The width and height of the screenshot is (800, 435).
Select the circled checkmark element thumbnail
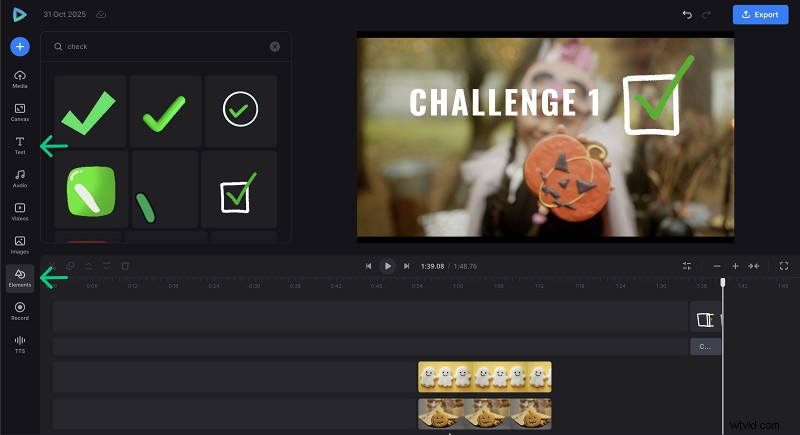point(240,110)
